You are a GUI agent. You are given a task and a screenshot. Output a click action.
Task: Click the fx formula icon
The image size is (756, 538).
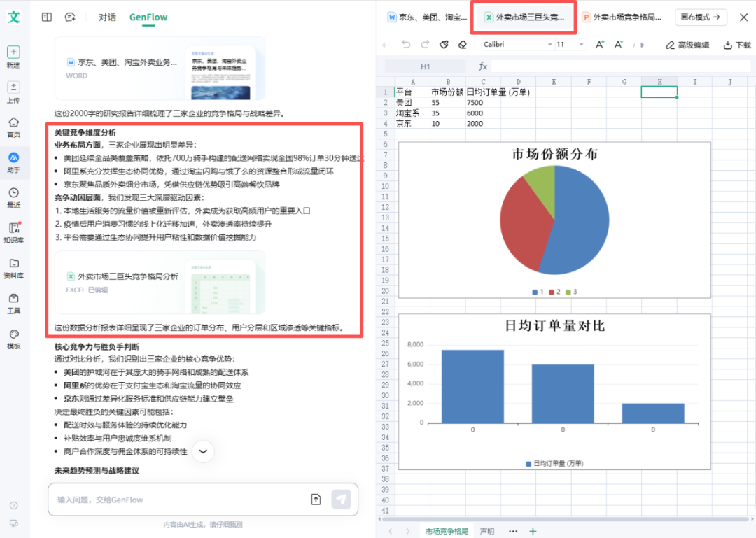482,66
